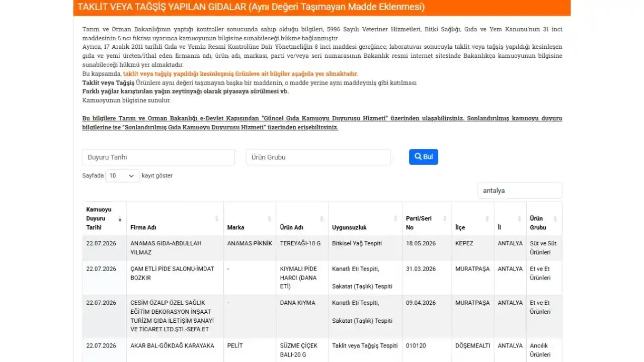Sort table by İl column arrows
This screenshot has width=644, height=362.
[520, 219]
